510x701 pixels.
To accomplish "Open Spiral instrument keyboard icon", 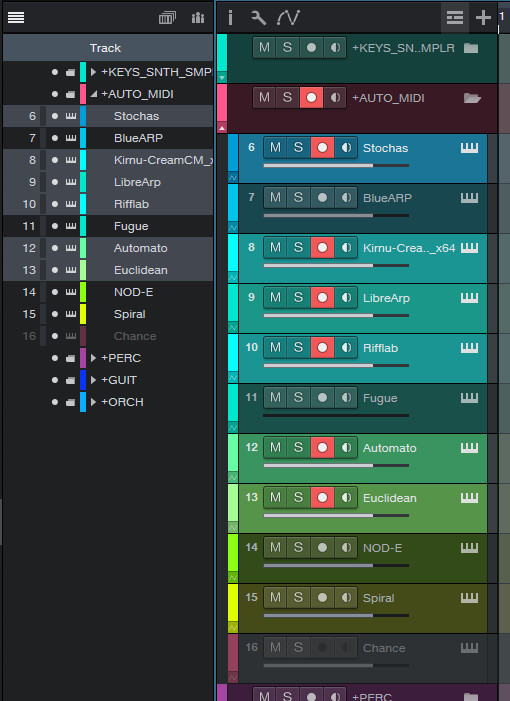I will coord(469,598).
